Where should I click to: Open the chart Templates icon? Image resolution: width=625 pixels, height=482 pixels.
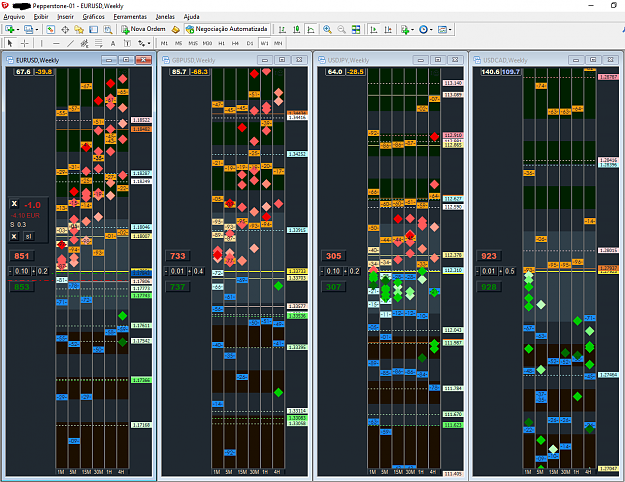pos(442,30)
